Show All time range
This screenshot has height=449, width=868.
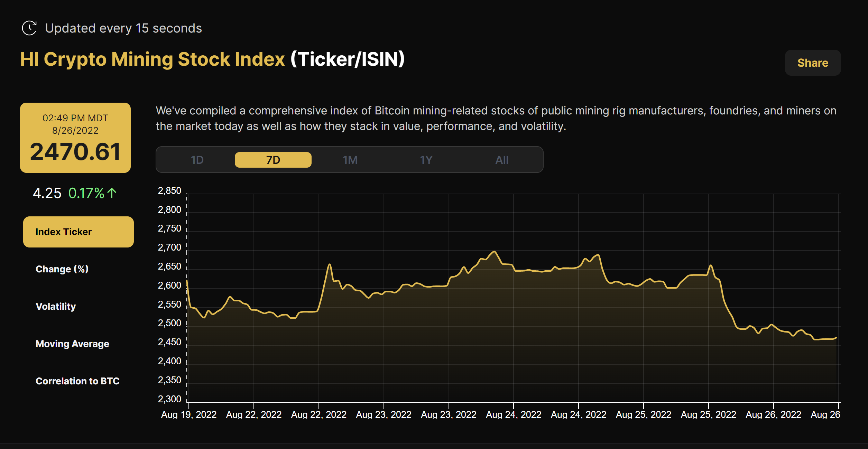(x=502, y=160)
